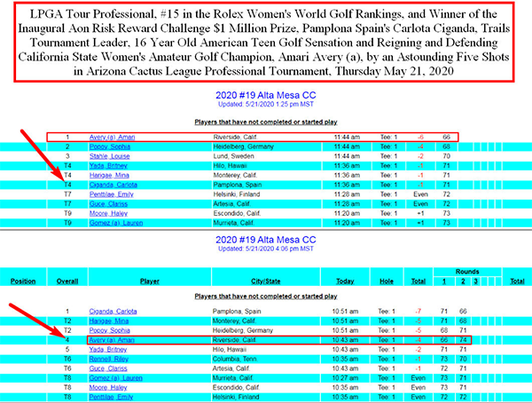Open Ciganda, Carlota link in the T4 row

tap(113, 185)
